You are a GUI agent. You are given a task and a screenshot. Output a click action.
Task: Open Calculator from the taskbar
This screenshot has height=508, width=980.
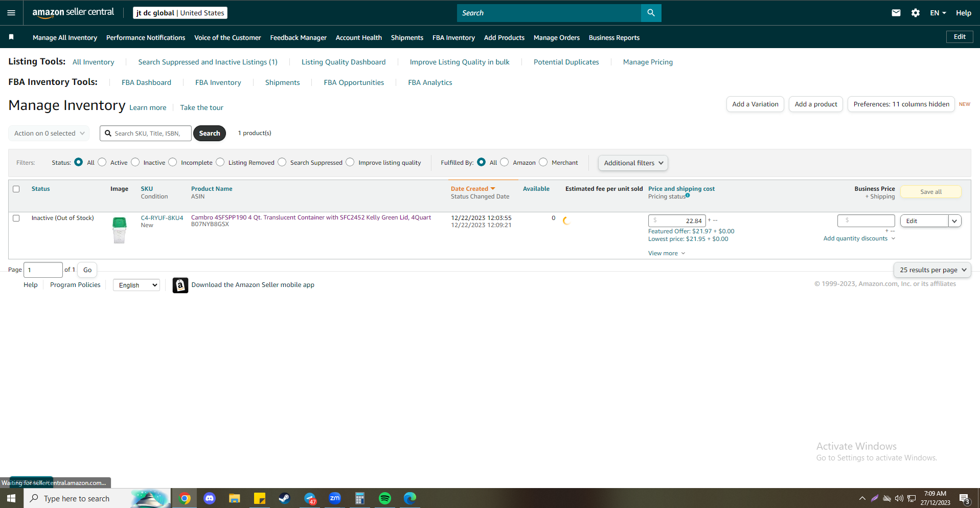click(360, 498)
